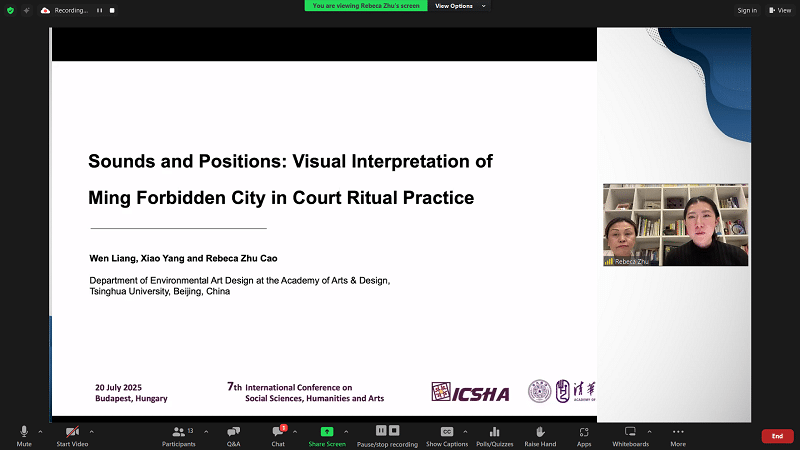Click Sign in at top right
This screenshot has width=800, height=450.
pyautogui.click(x=747, y=10)
